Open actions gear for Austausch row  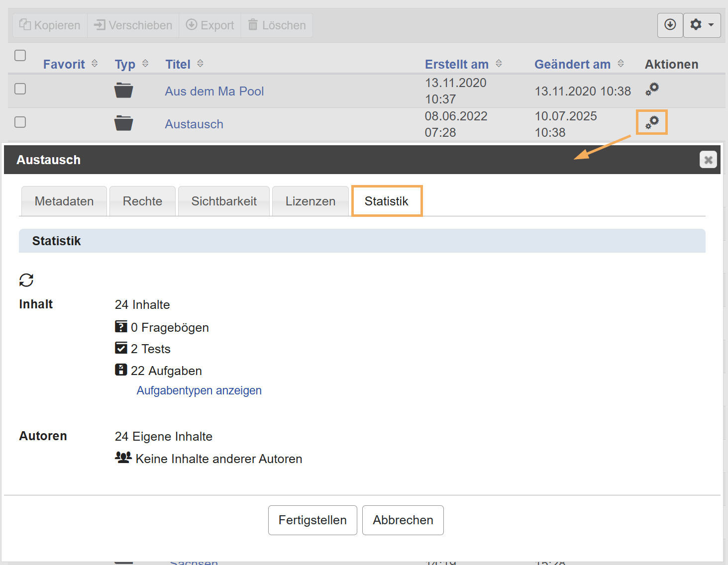(652, 122)
